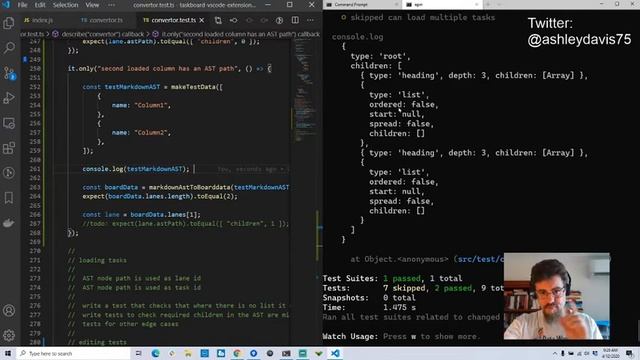Click the previous revision arrow in editor toolbar
The image size is (640, 360).
(x=249, y=20)
